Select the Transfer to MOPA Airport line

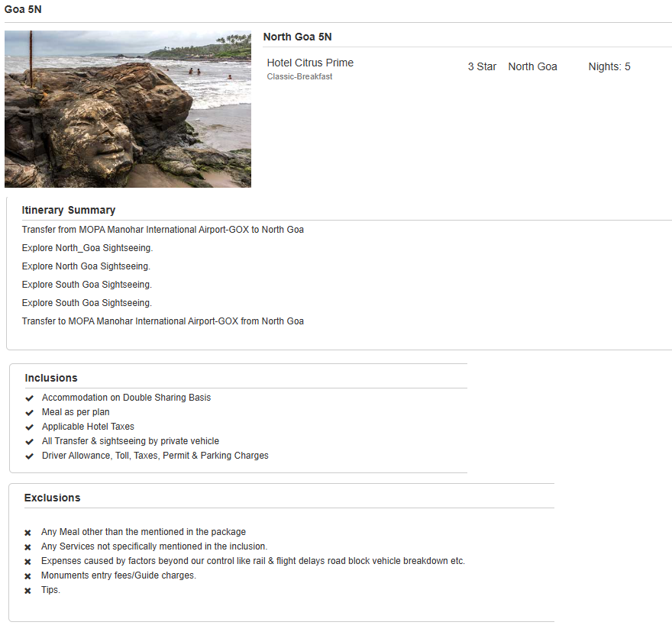tap(163, 321)
